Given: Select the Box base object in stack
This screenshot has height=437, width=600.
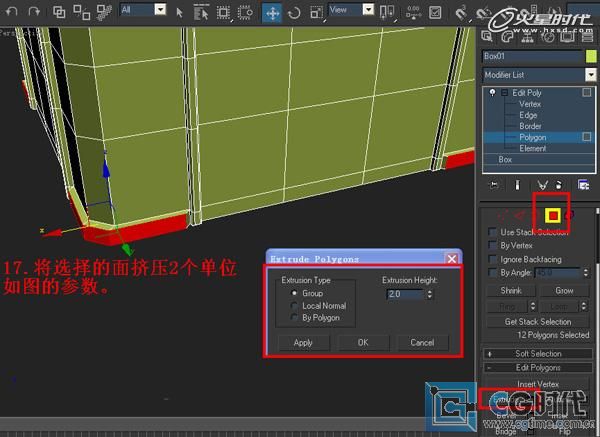Looking at the screenshot, I should [505, 159].
